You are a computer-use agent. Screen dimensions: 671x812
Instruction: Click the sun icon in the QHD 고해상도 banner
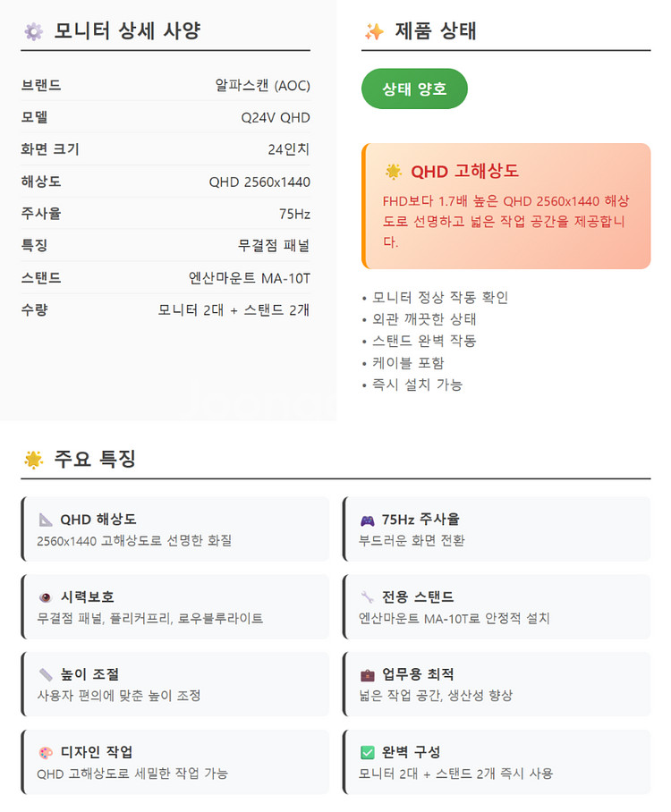pos(393,172)
